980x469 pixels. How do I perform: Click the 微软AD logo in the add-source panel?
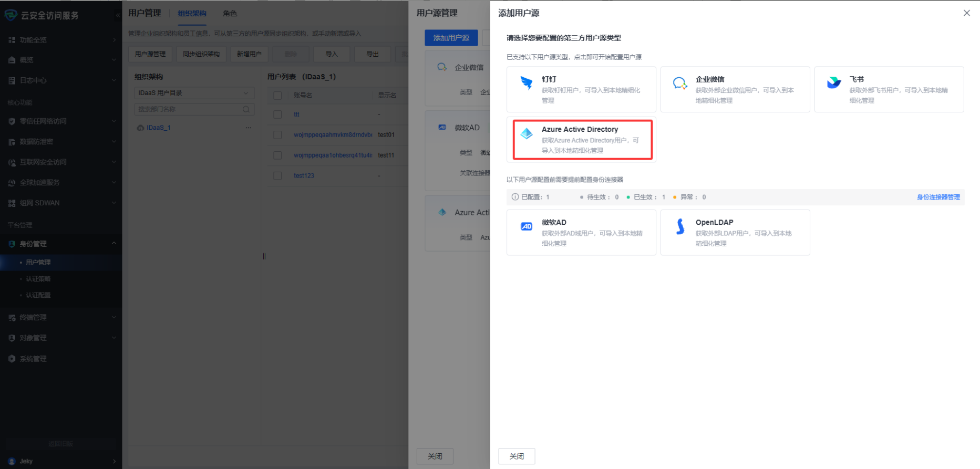click(x=526, y=226)
